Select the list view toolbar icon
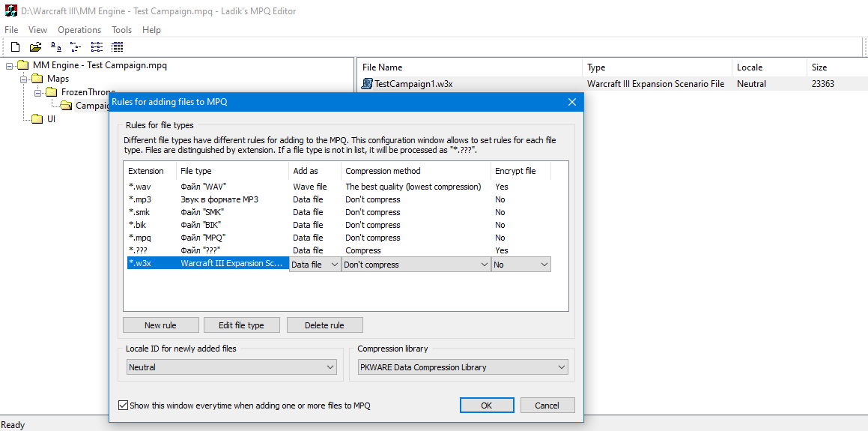 click(97, 47)
